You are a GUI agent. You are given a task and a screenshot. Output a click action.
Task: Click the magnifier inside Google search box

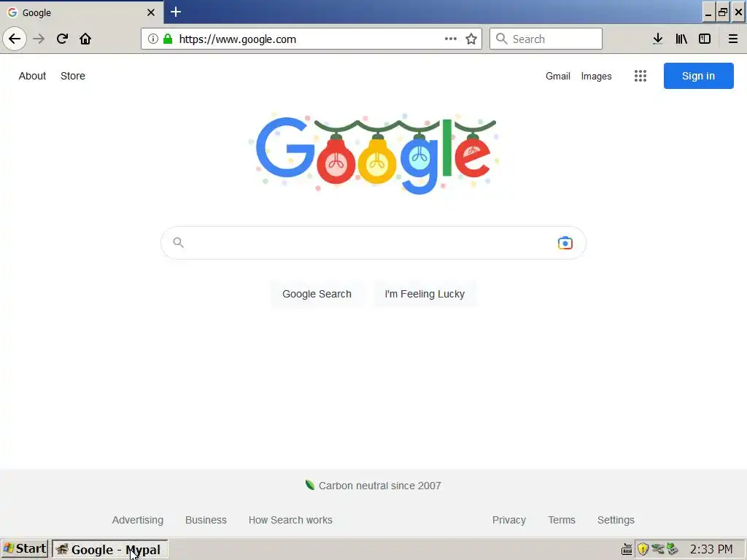pos(178,242)
